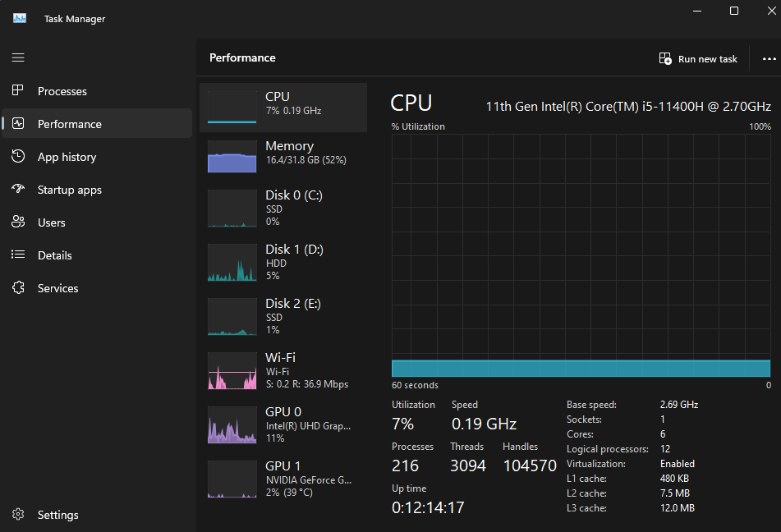
Task: Click the "Intel(R) UHD Grap..." GPU name
Action: [x=308, y=426]
